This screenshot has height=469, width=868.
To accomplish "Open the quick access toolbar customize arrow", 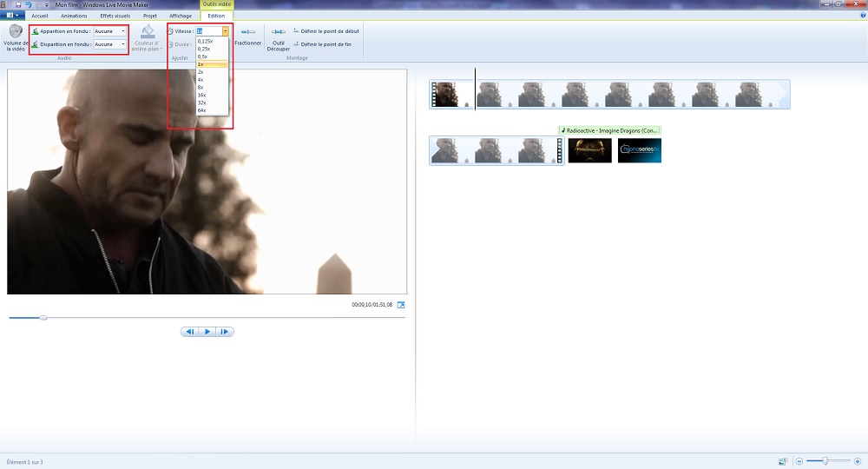I will (47, 4).
